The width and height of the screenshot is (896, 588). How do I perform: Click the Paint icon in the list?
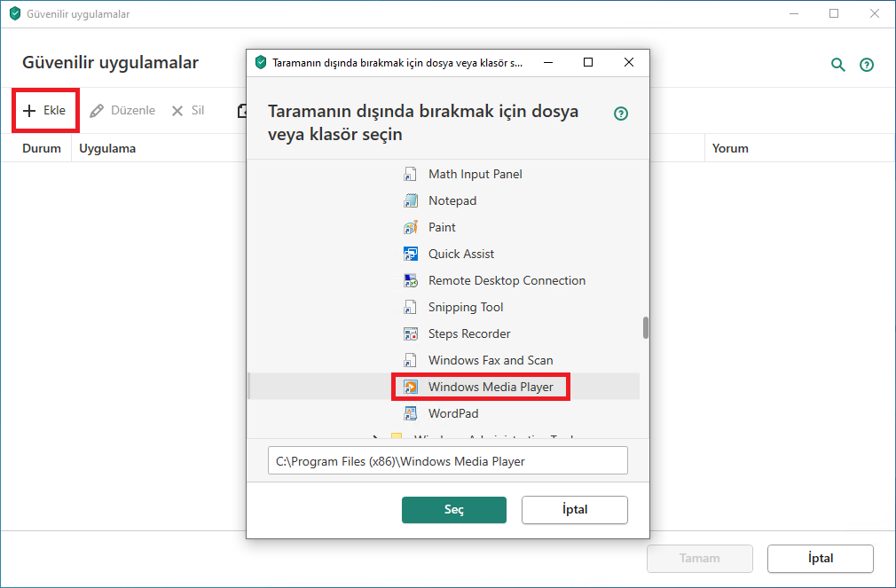pyautogui.click(x=410, y=227)
